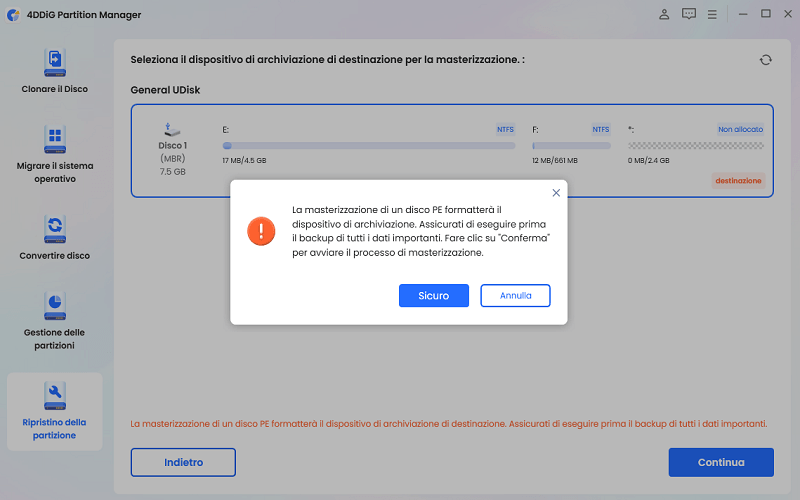This screenshot has width=800, height=500.
Task: Minimize the application window
Action: (x=743, y=14)
